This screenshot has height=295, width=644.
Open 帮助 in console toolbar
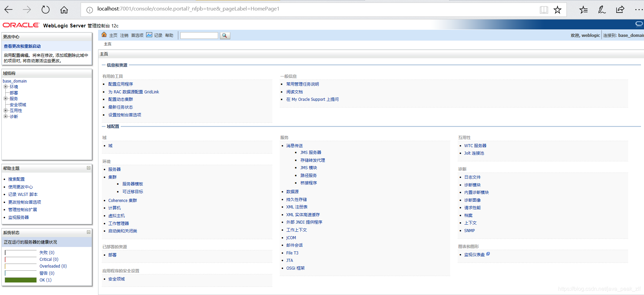tap(169, 35)
